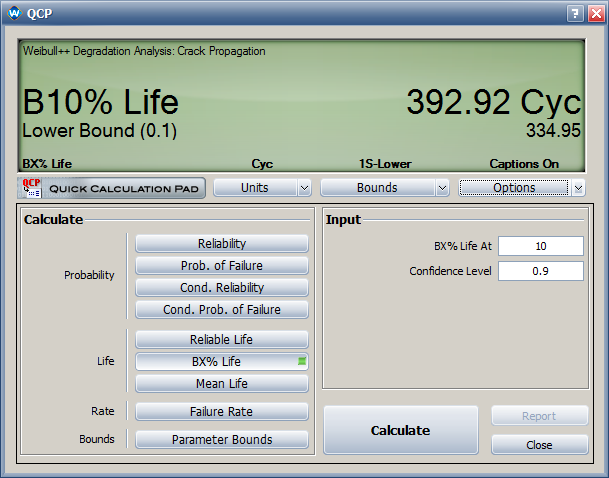Open the Bounds dropdown

(384, 188)
